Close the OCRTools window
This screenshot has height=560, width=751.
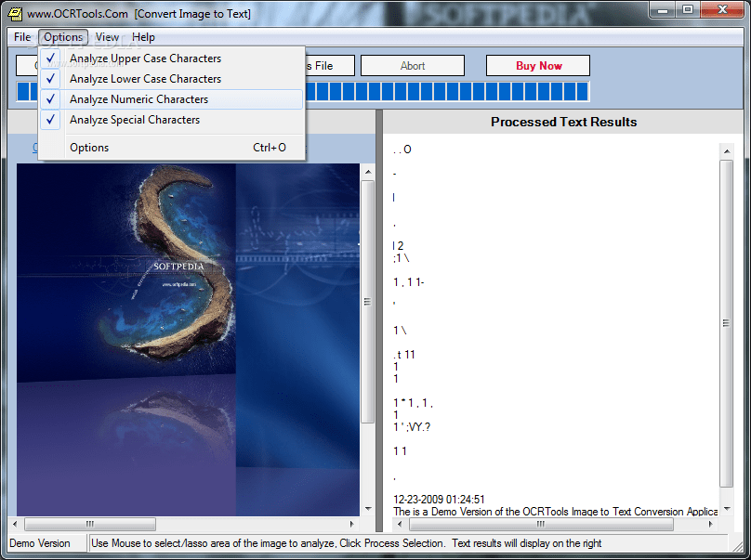click(x=722, y=9)
